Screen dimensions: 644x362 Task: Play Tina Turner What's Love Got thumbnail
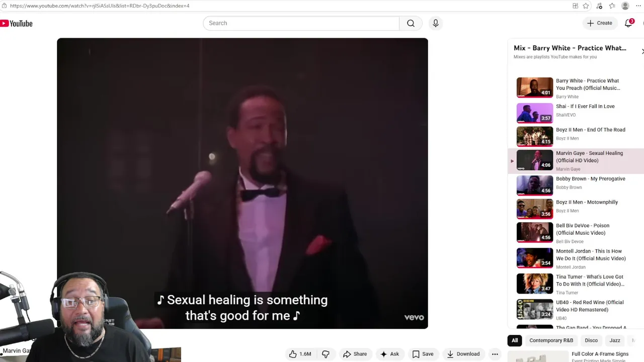pos(535,284)
